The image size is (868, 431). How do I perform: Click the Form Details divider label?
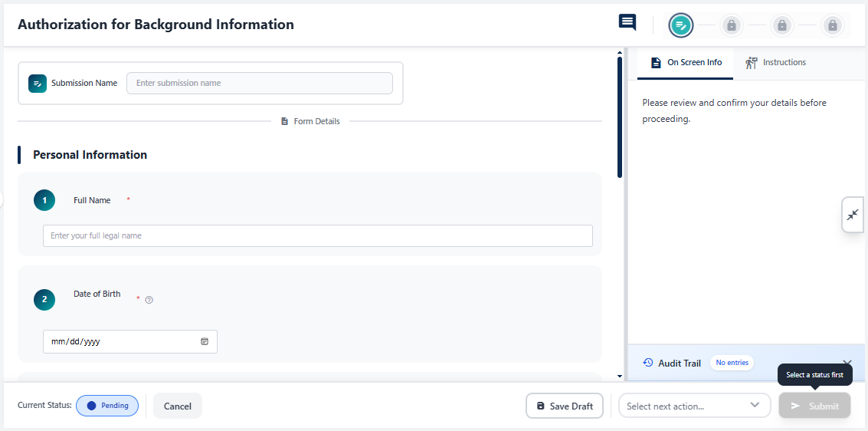[316, 121]
